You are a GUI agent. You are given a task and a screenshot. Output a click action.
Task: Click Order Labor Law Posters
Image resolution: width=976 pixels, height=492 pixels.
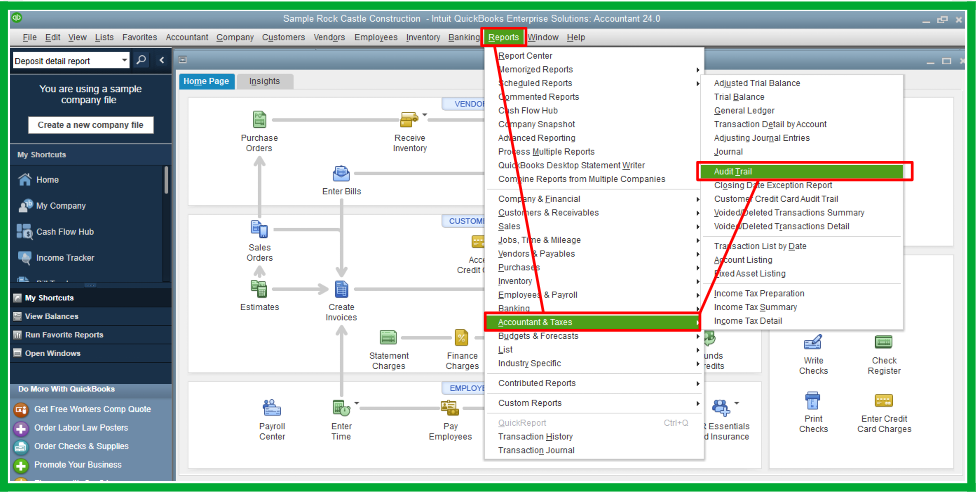81,428
